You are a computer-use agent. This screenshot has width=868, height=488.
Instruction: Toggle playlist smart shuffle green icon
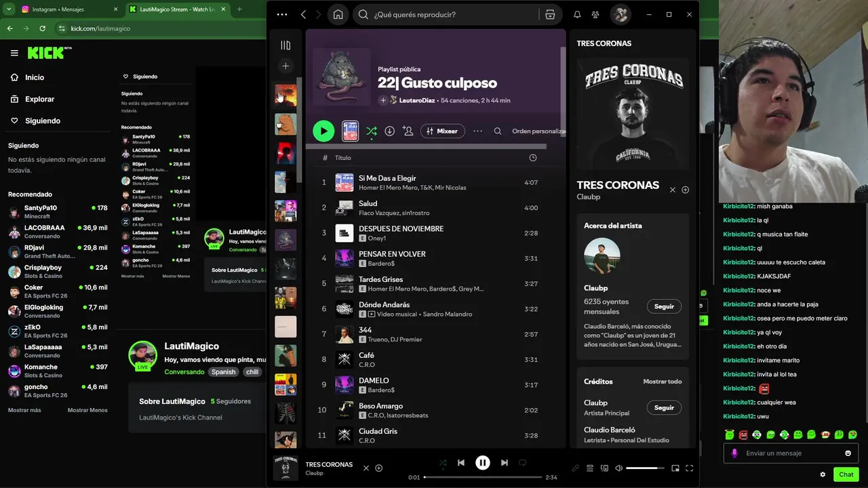372,131
